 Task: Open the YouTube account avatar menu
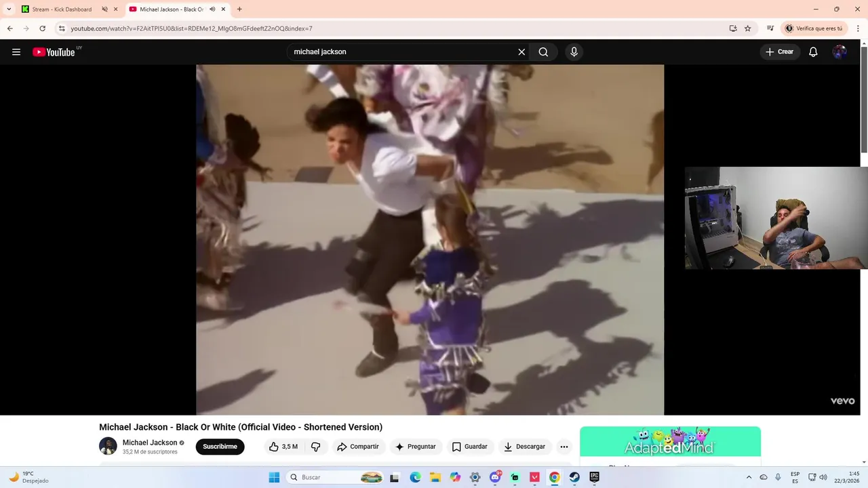(x=840, y=52)
